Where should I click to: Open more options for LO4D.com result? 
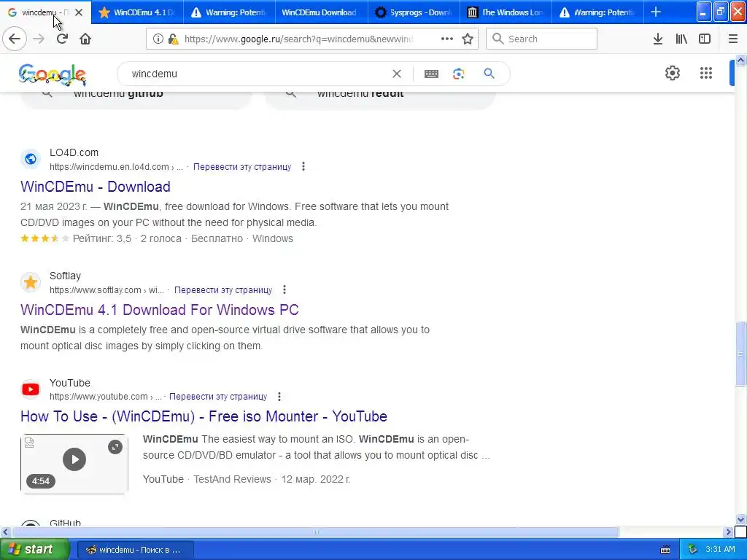[303, 167]
